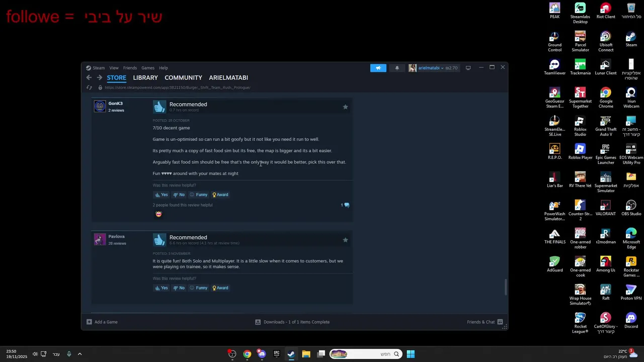Click thumbs-up icon on GonK3 review
The height and width of the screenshot is (362, 644).
[159, 107]
